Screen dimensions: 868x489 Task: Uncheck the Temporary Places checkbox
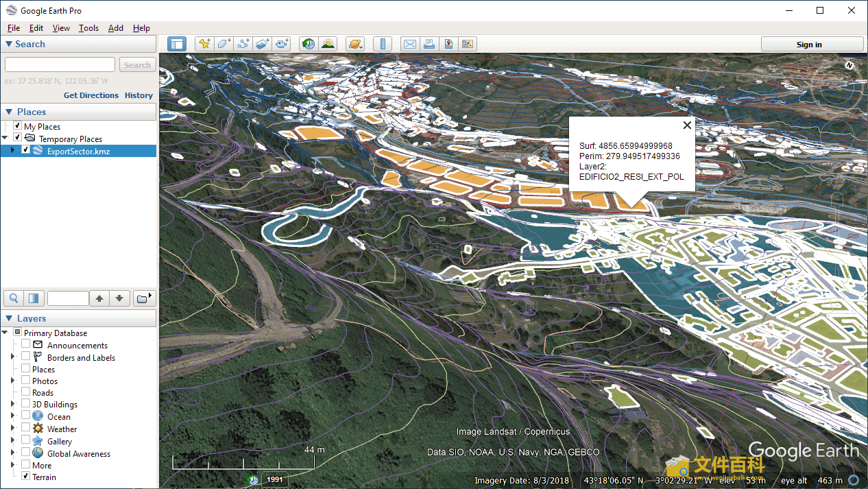[x=18, y=139]
